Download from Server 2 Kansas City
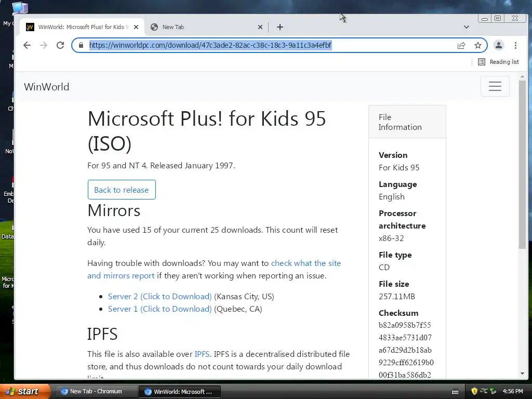The image size is (532, 399). pyautogui.click(x=160, y=297)
